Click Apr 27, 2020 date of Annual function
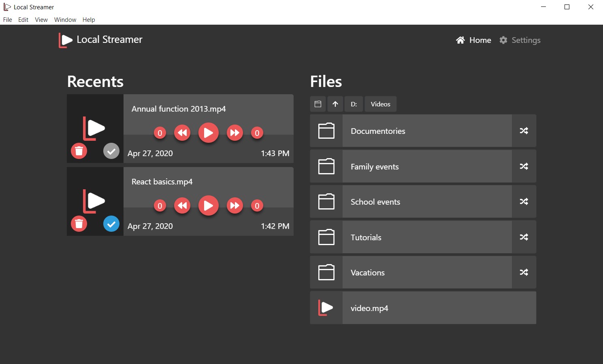 click(x=150, y=153)
